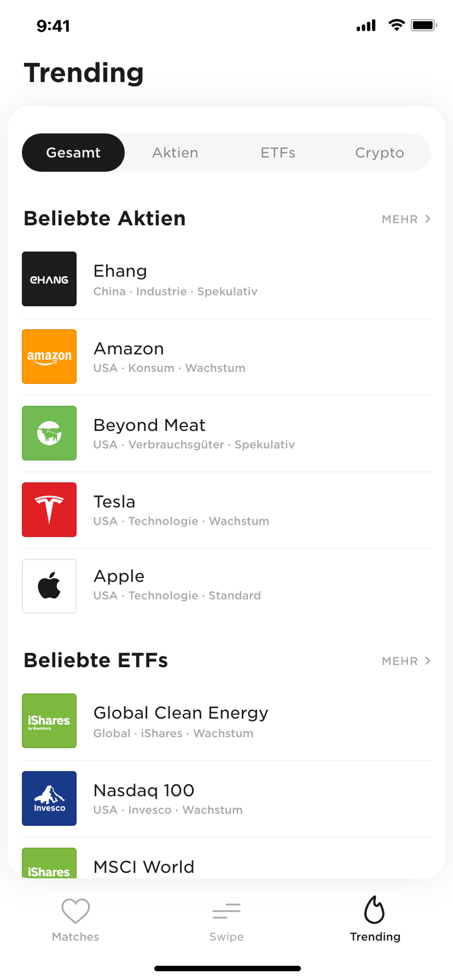Tap the Amazon logo icon

(x=49, y=357)
